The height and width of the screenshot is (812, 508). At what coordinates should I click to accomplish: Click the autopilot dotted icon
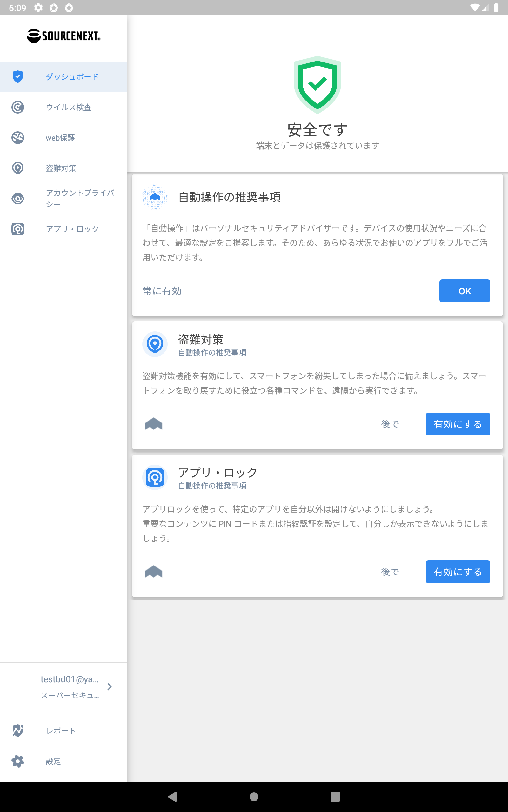155,197
